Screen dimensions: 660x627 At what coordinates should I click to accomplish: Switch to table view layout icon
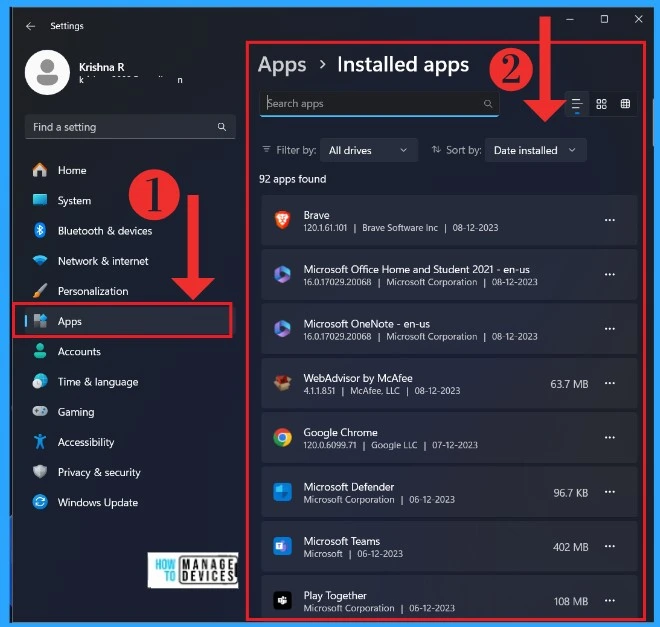(625, 104)
